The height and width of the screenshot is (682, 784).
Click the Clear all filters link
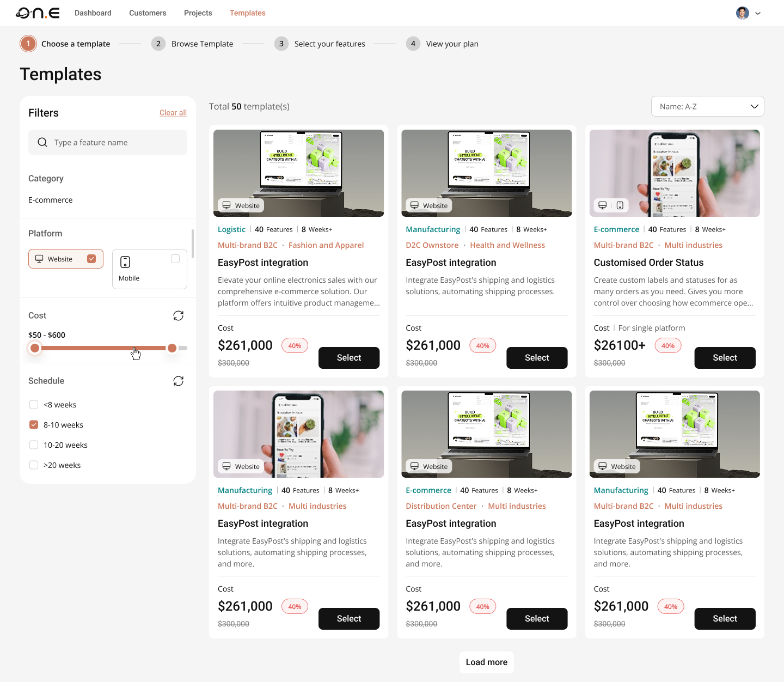173,113
